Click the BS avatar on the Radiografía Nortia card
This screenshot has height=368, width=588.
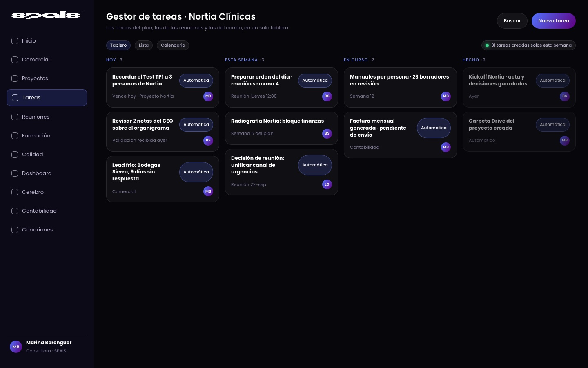point(327,134)
